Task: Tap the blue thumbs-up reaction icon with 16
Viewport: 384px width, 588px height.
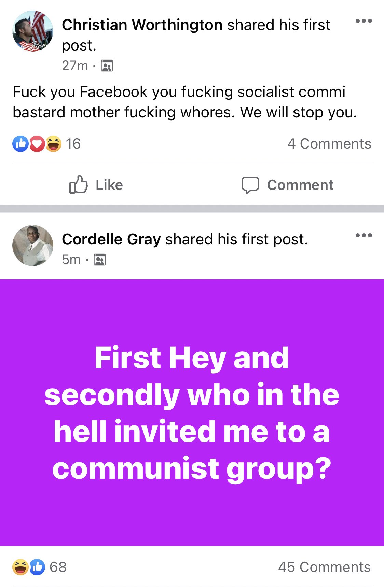Action: pos(20,144)
